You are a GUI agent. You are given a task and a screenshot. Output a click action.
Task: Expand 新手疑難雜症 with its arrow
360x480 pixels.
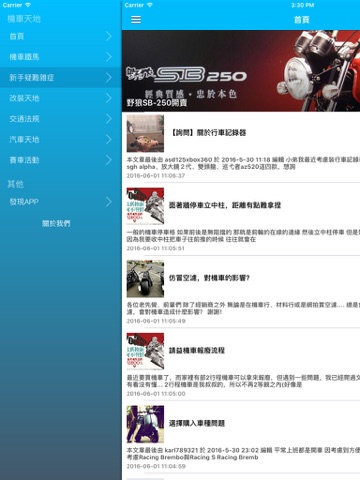[x=109, y=77]
